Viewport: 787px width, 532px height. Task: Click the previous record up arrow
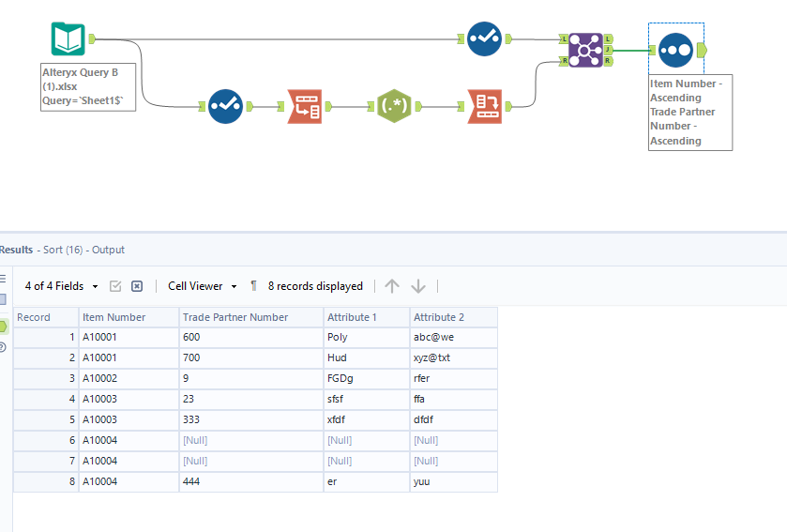pos(392,286)
